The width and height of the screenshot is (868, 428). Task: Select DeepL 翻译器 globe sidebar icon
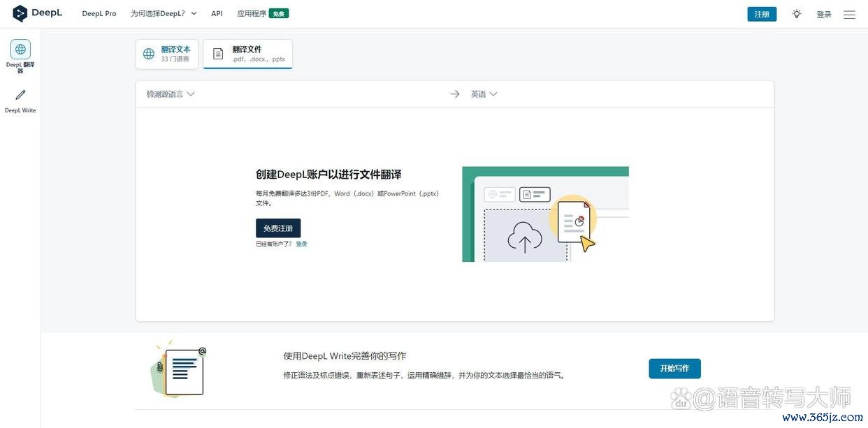point(20,50)
